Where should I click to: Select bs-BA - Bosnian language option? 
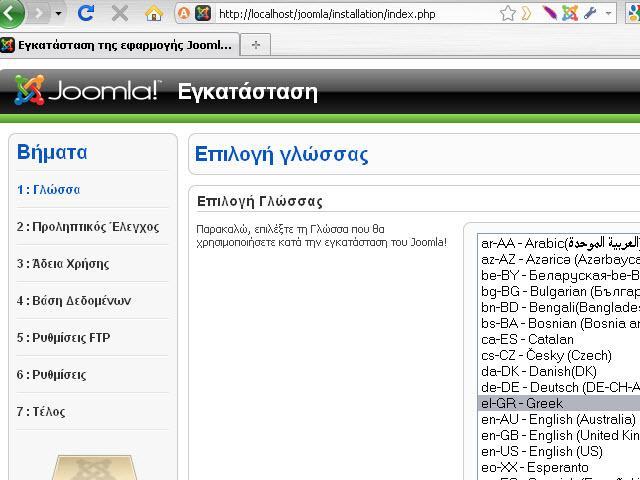558,323
